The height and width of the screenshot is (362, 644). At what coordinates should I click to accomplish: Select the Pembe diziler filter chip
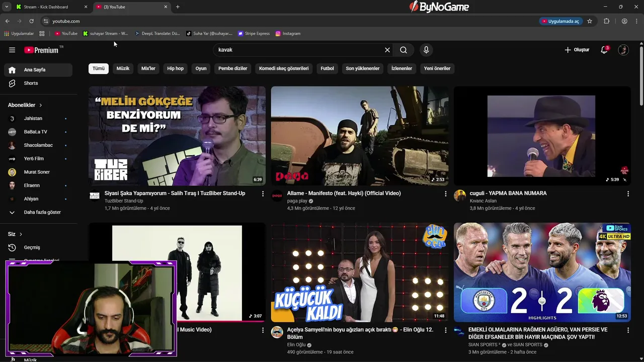(x=233, y=68)
